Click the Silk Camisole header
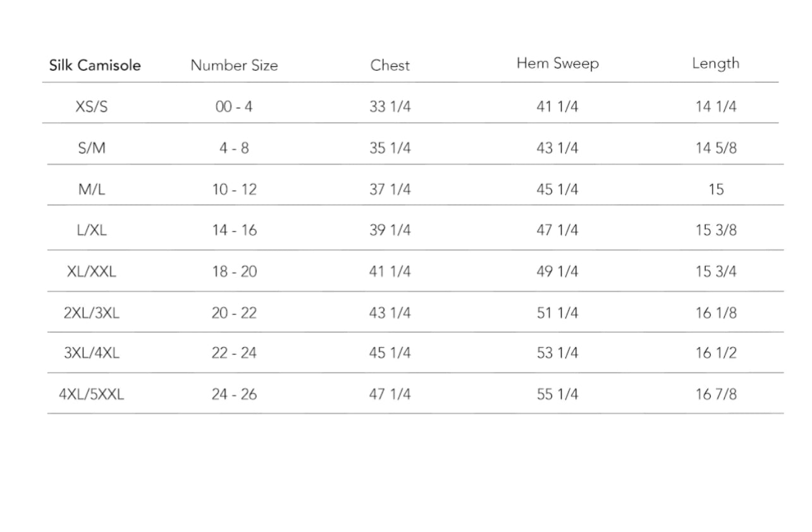Screen dimensions: 812x532 [95, 65]
